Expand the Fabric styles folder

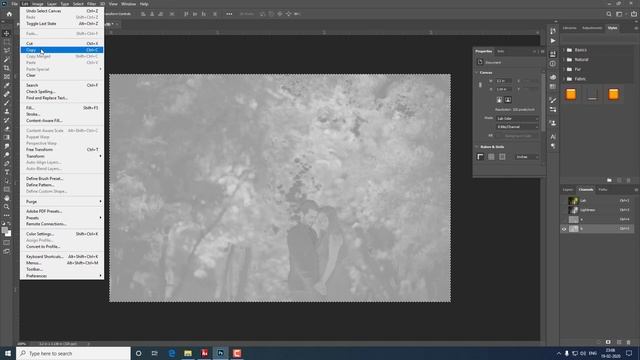click(564, 79)
